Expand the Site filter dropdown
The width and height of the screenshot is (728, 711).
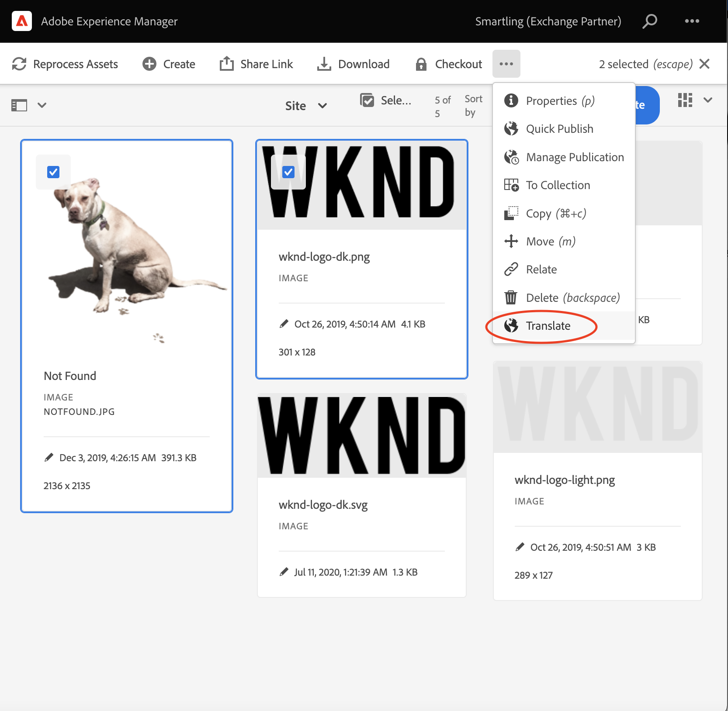point(306,106)
